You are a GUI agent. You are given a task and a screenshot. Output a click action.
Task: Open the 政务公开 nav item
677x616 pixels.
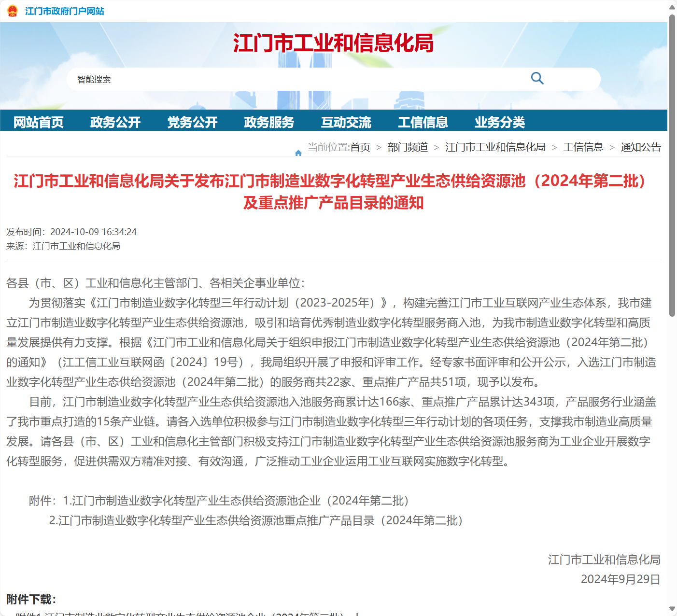click(115, 122)
